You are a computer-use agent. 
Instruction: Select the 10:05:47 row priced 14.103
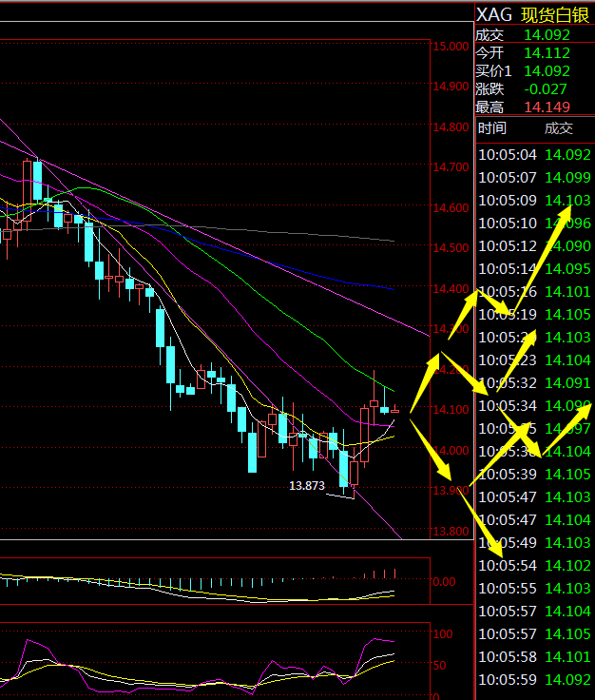click(534, 496)
